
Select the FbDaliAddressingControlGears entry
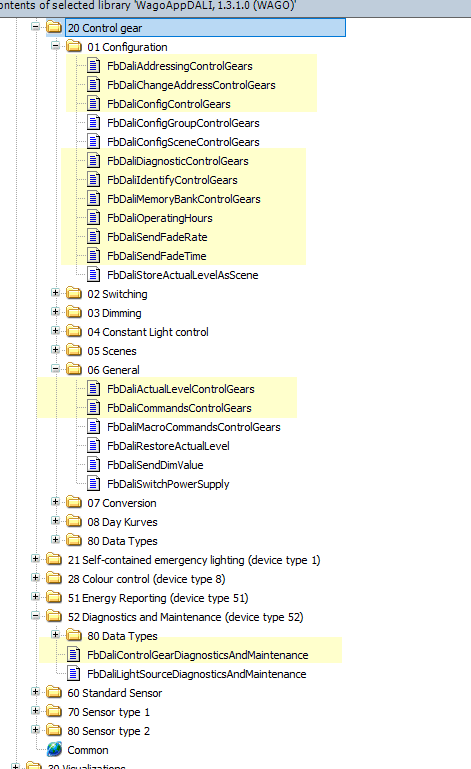coord(180,66)
